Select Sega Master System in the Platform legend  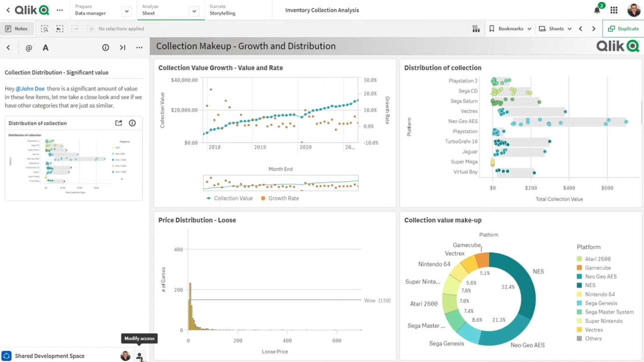[605, 312]
